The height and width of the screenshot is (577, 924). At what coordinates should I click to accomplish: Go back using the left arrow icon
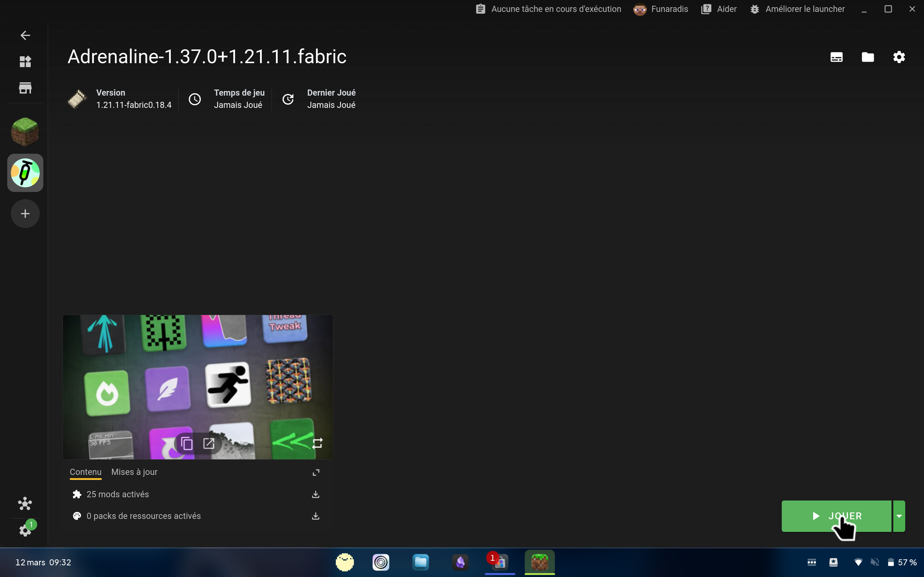pos(25,35)
